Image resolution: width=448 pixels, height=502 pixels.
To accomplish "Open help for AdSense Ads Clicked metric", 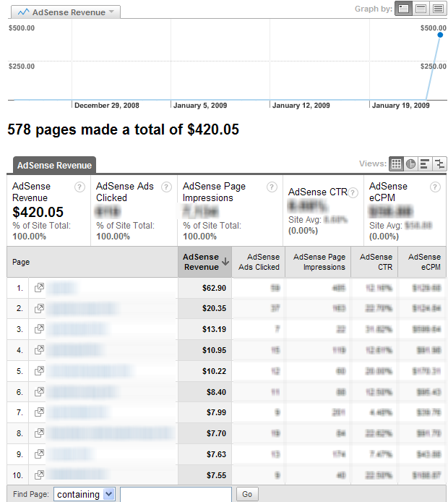I will click(x=166, y=187).
